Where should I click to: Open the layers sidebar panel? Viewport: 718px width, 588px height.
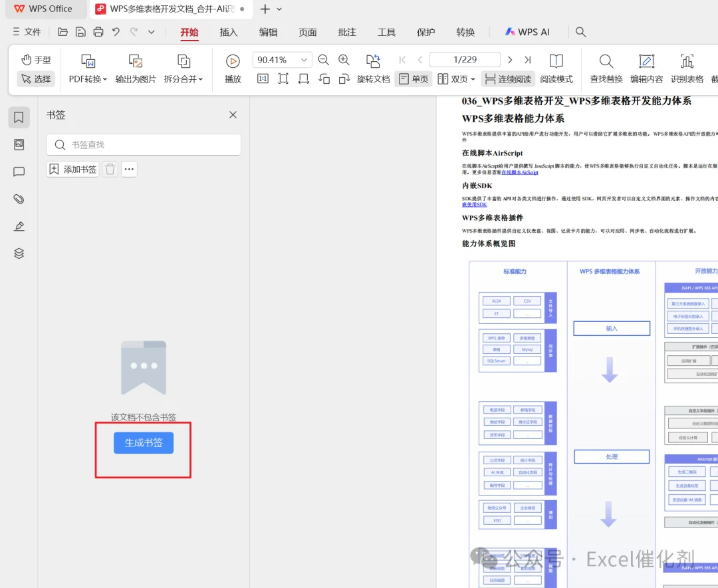point(19,253)
